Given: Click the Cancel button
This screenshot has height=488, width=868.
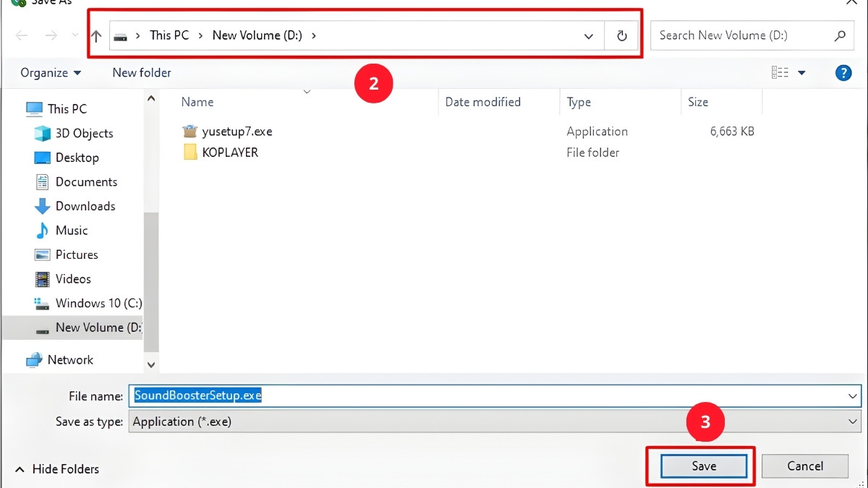Looking at the screenshot, I should (804, 466).
